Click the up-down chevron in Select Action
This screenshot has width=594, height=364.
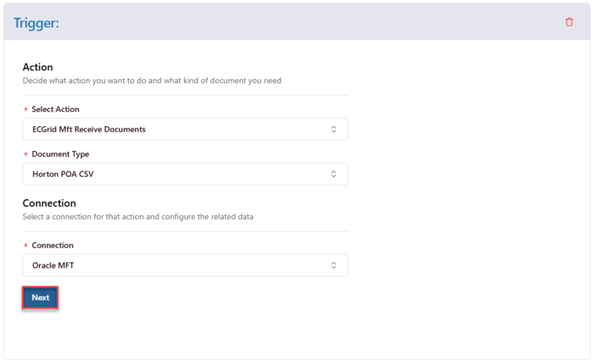point(333,129)
